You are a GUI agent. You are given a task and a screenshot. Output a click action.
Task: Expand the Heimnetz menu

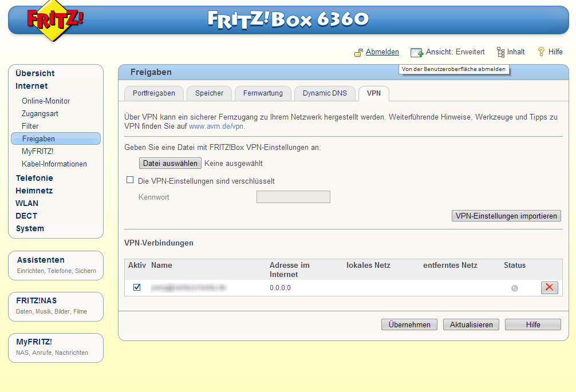pos(34,191)
